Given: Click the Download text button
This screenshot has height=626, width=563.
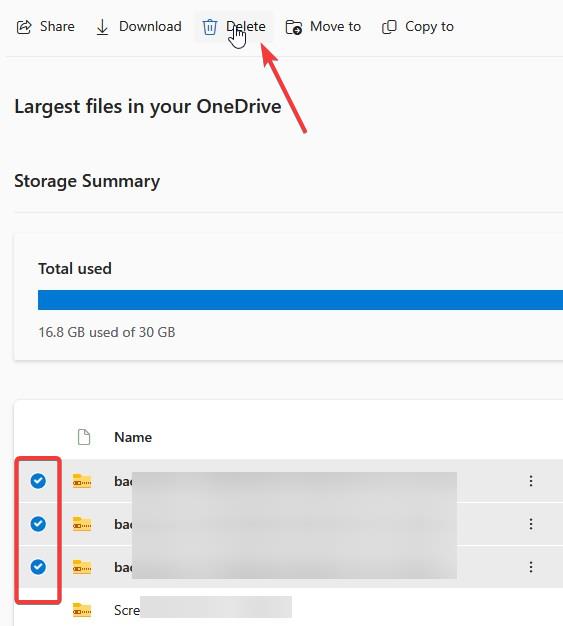Looking at the screenshot, I should [150, 26].
